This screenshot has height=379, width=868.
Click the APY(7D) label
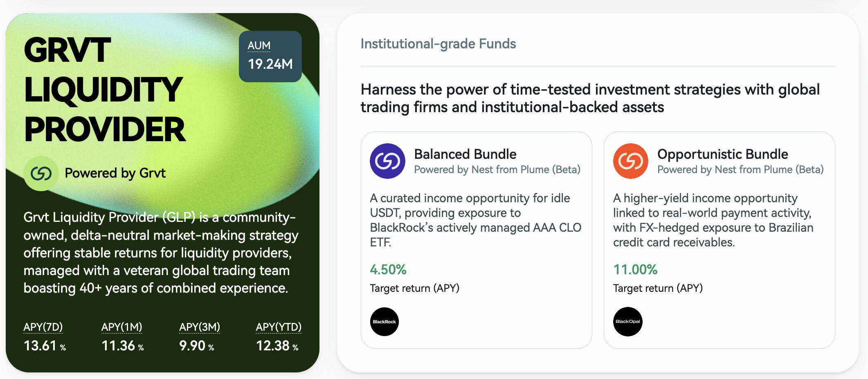click(43, 327)
